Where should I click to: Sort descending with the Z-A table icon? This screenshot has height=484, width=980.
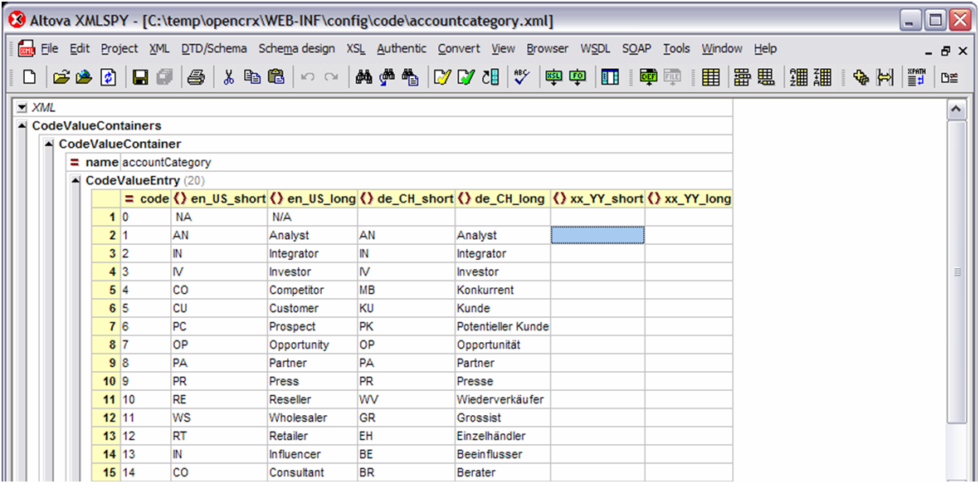coord(822,77)
